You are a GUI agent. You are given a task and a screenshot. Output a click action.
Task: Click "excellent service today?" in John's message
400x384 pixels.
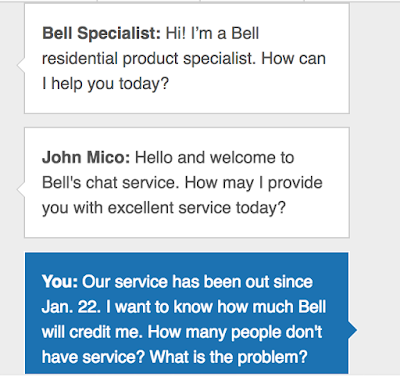tap(197, 208)
